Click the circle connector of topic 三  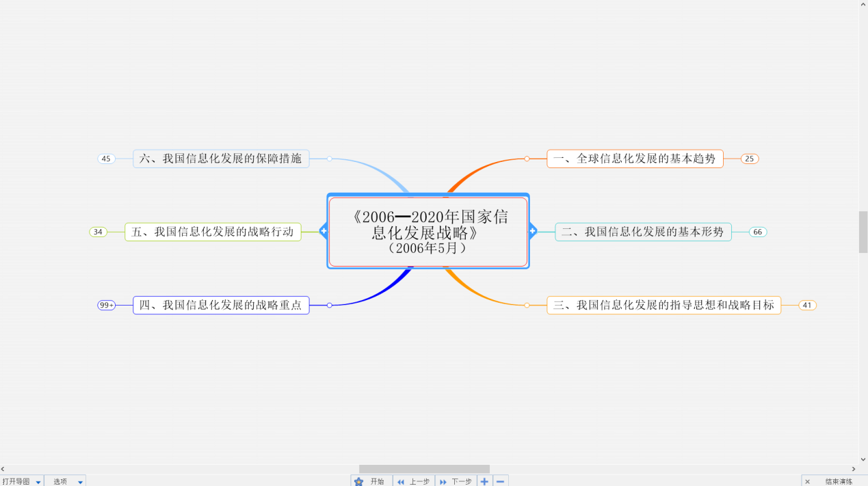pyautogui.click(x=527, y=305)
